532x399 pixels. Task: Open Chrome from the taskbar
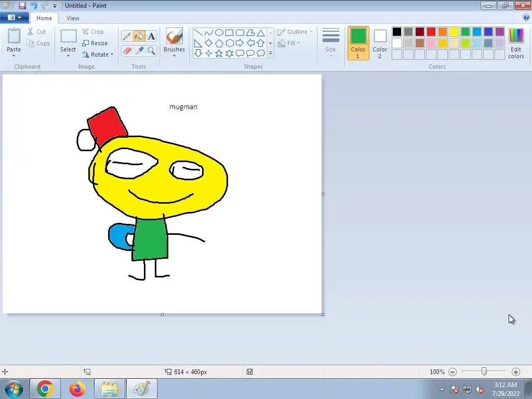(x=45, y=389)
